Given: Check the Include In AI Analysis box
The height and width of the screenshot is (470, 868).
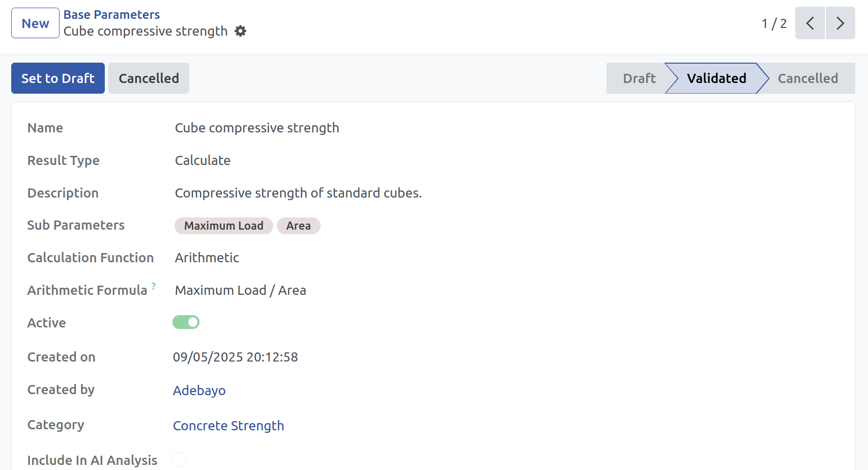Looking at the screenshot, I should 179,459.
